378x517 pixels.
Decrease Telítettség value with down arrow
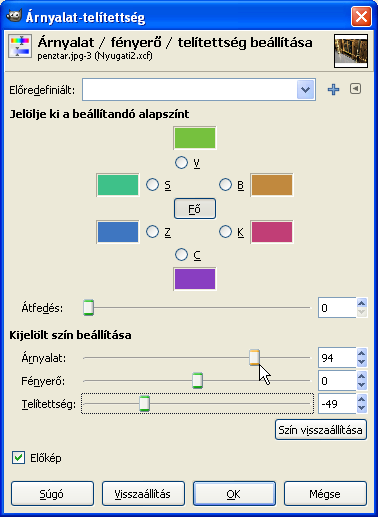tap(362, 408)
